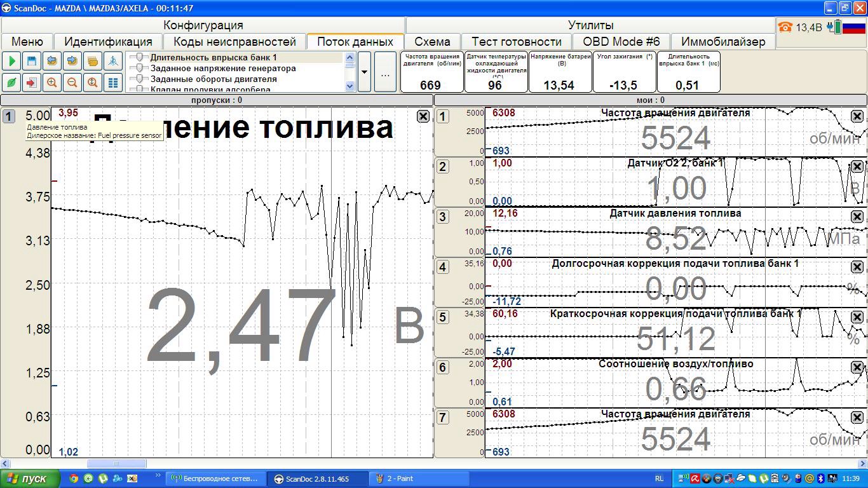
Task: Open the Windows пуск start button
Action: [x=29, y=478]
